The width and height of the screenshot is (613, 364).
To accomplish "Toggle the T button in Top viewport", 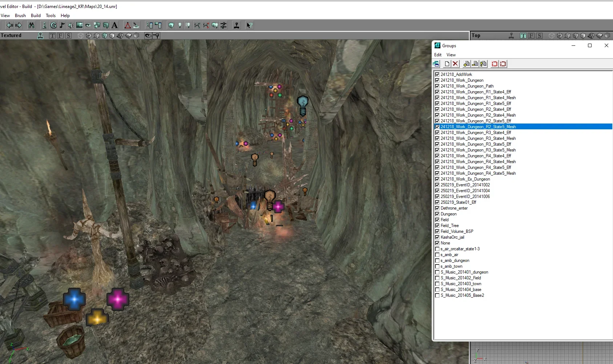I will (523, 36).
